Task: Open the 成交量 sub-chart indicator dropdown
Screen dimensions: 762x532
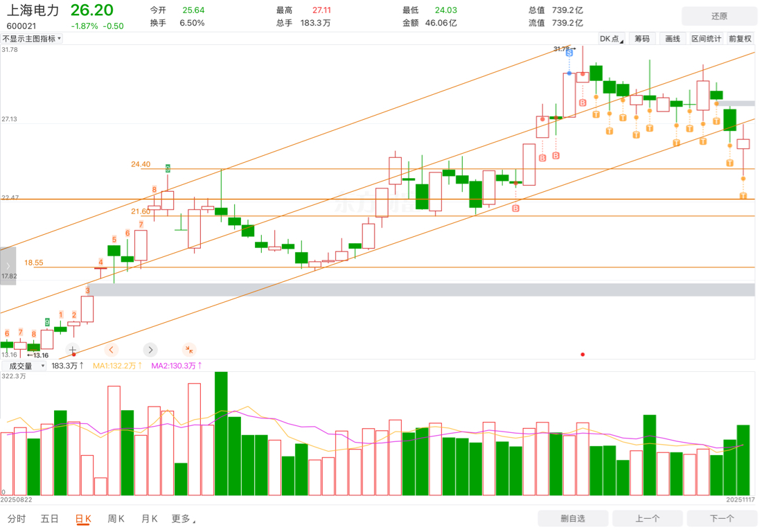Action: 24,366
